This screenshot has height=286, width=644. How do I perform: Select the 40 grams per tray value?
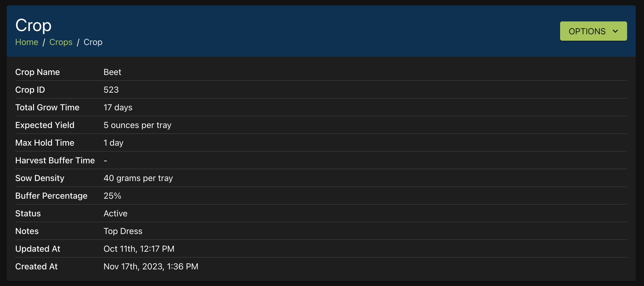(138, 178)
